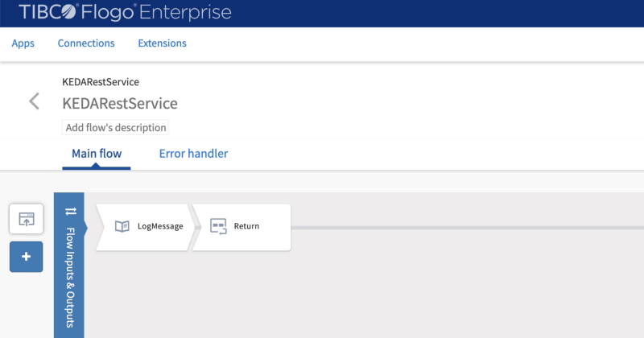Open the Extensions page
Screen dimensions: 644x338
[162, 43]
